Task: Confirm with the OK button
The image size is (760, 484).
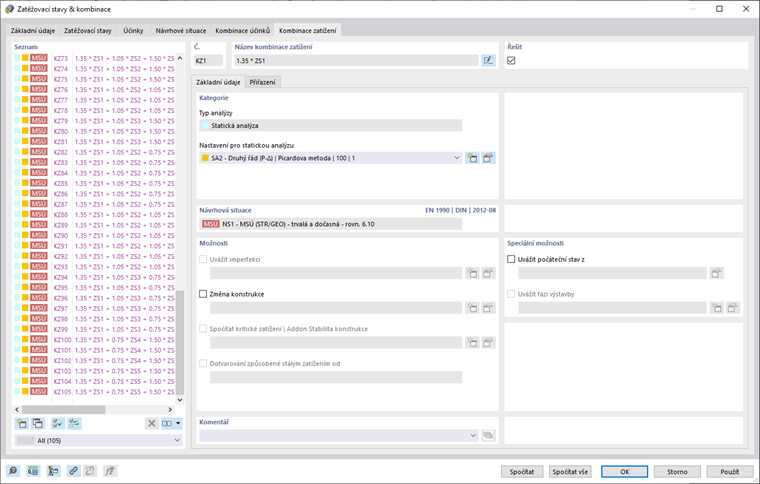Action: click(x=625, y=471)
